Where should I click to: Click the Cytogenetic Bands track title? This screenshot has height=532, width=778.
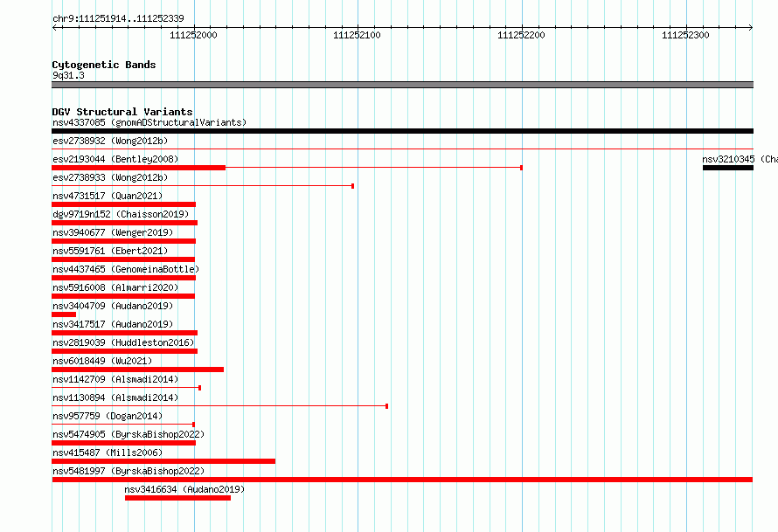click(x=104, y=65)
